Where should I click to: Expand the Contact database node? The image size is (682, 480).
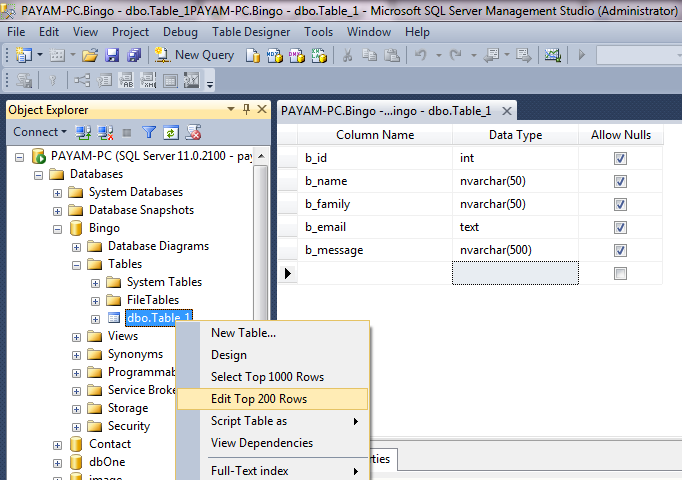coord(57,445)
